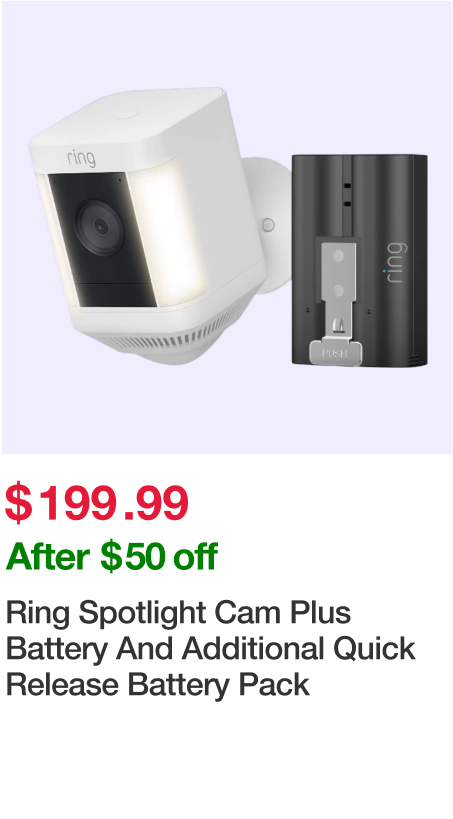The width and height of the screenshot is (453, 819).
Task: Click the red dollar sign in the price
Action: click(18, 504)
